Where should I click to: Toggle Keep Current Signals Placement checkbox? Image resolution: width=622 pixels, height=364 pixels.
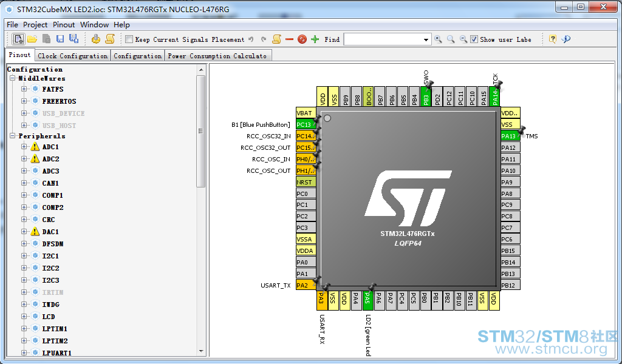[x=129, y=39]
